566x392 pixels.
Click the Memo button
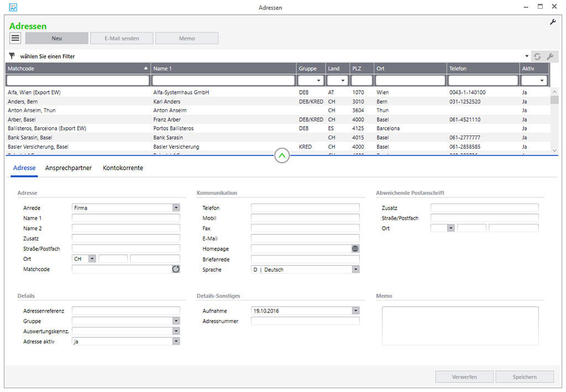pyautogui.click(x=187, y=38)
